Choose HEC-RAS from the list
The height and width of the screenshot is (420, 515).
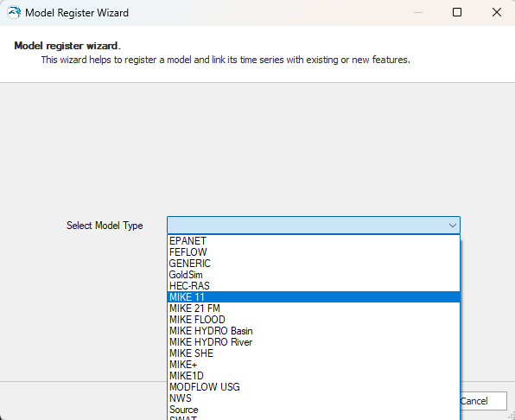[x=314, y=286]
